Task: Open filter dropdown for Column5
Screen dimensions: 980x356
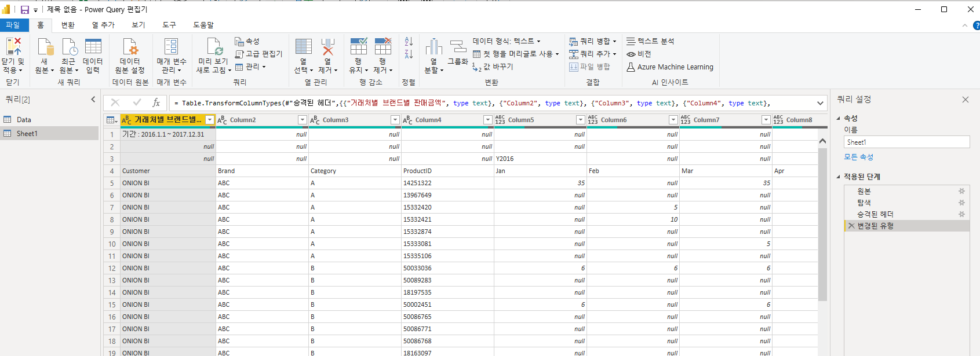Action: pyautogui.click(x=580, y=120)
